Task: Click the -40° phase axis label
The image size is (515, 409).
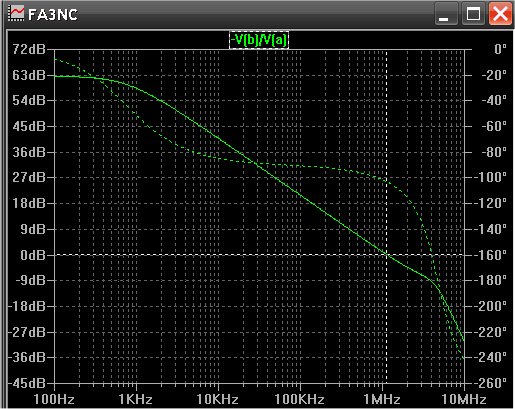Action: coord(494,100)
